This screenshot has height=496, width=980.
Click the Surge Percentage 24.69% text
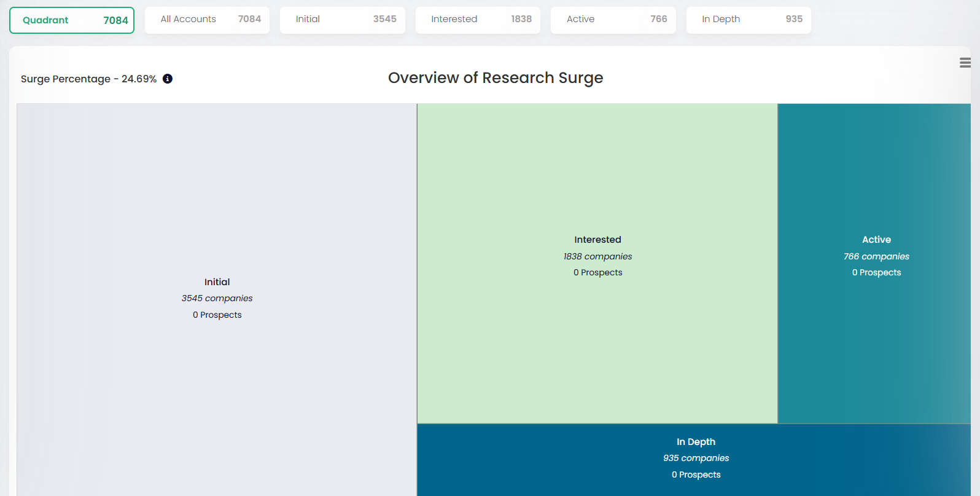click(x=88, y=79)
